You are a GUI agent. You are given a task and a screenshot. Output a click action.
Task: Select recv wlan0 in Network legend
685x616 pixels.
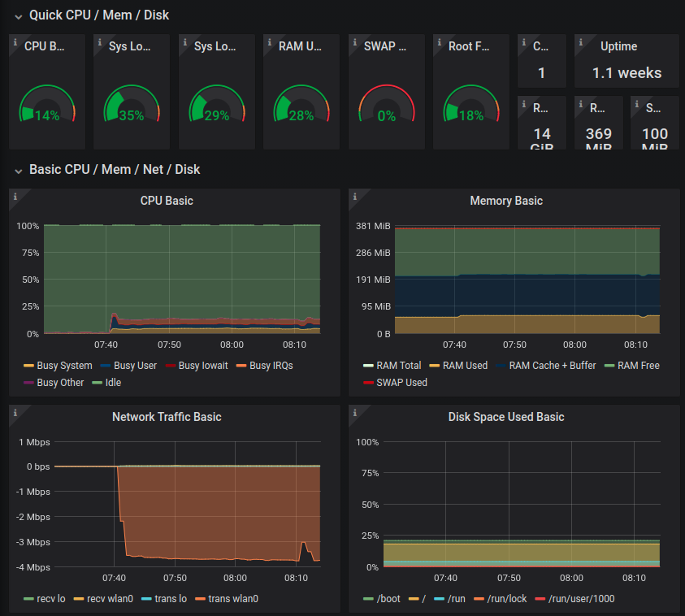110,598
